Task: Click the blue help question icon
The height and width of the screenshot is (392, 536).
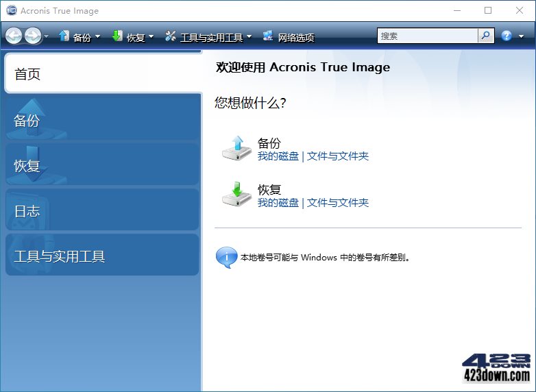Action: click(507, 36)
